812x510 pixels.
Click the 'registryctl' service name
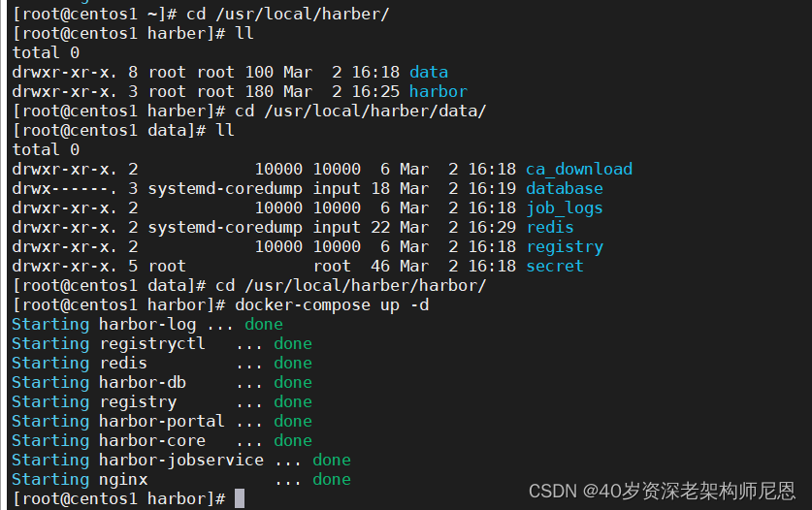pyautogui.click(x=152, y=344)
